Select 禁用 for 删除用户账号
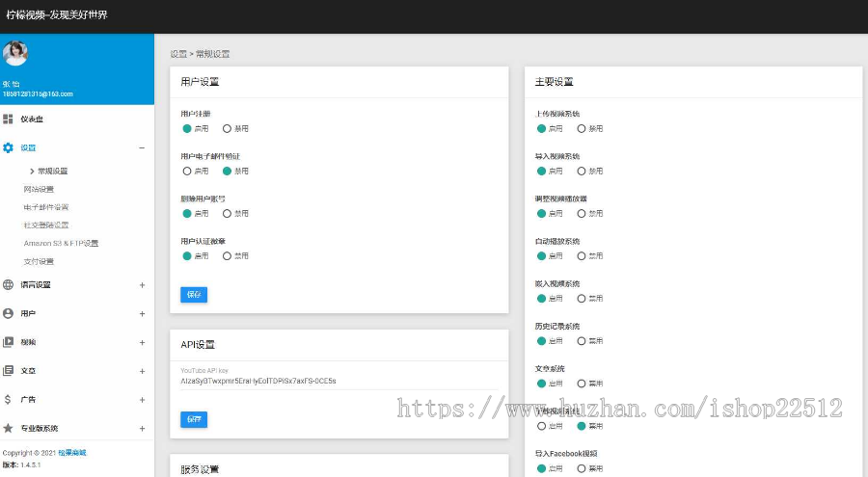Viewport: 868px width, 477px height. 227,214
